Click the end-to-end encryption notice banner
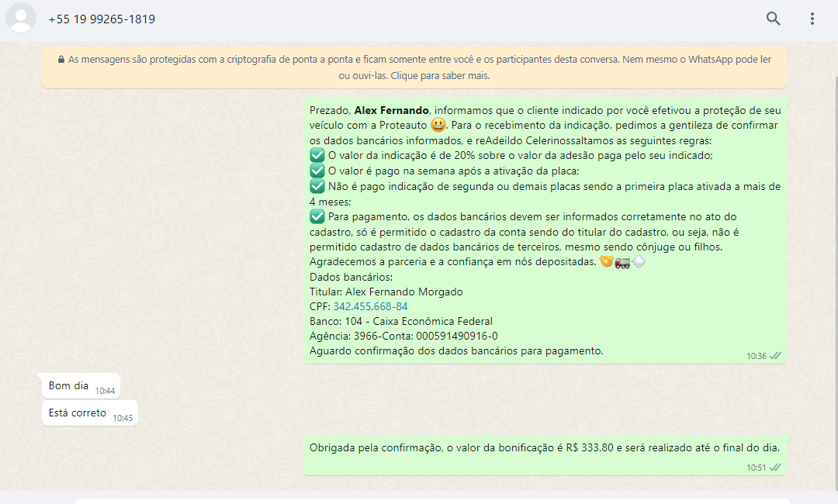The width and height of the screenshot is (838, 504). (414, 67)
